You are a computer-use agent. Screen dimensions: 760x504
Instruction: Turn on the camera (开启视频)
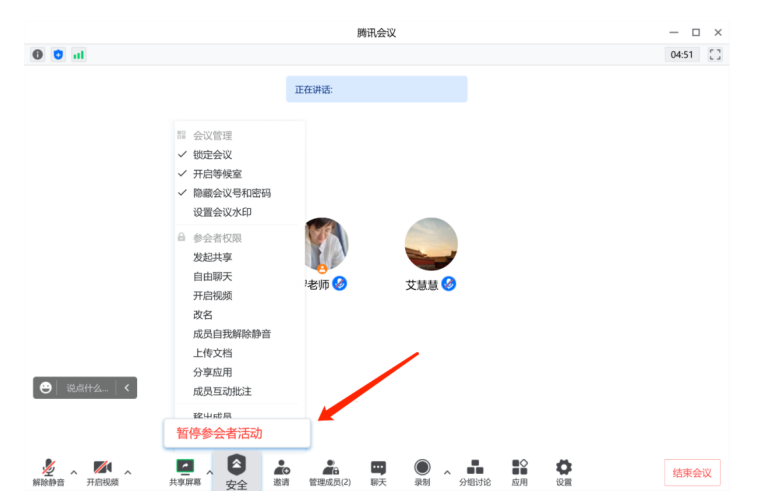pos(102,472)
